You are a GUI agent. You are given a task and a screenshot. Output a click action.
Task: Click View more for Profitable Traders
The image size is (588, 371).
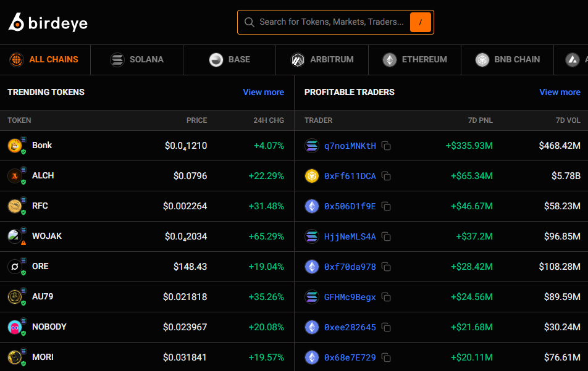click(x=560, y=92)
